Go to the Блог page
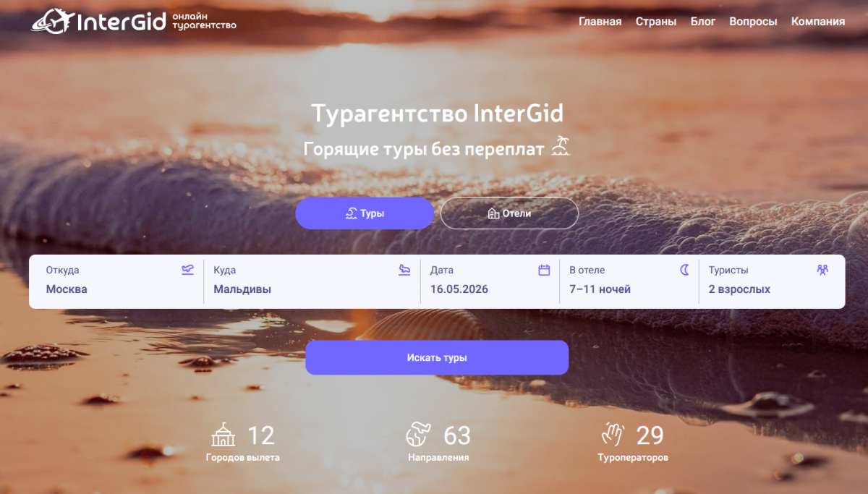868x494 pixels. [703, 22]
